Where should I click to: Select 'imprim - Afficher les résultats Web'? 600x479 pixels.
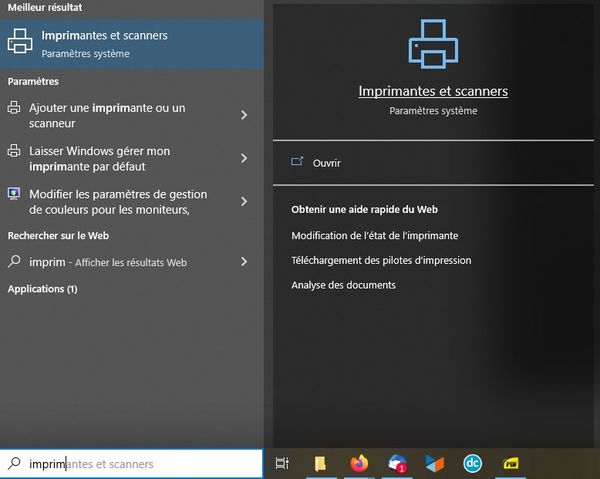point(132,262)
